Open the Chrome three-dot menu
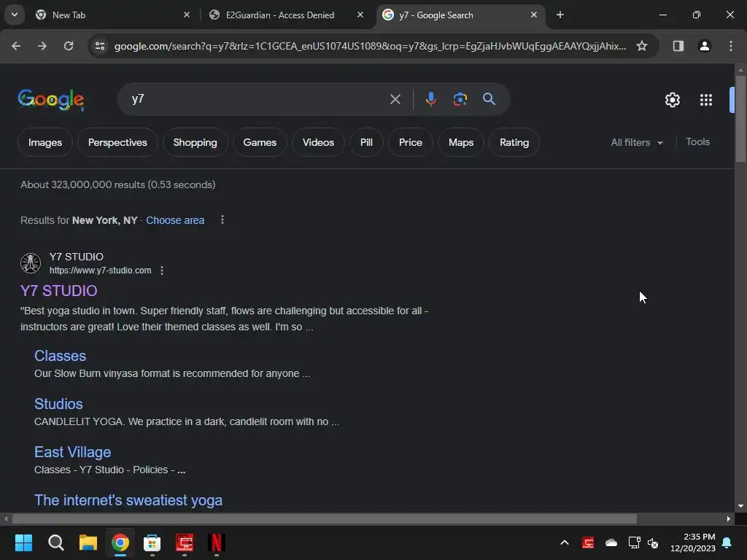The image size is (747, 560). point(731,46)
